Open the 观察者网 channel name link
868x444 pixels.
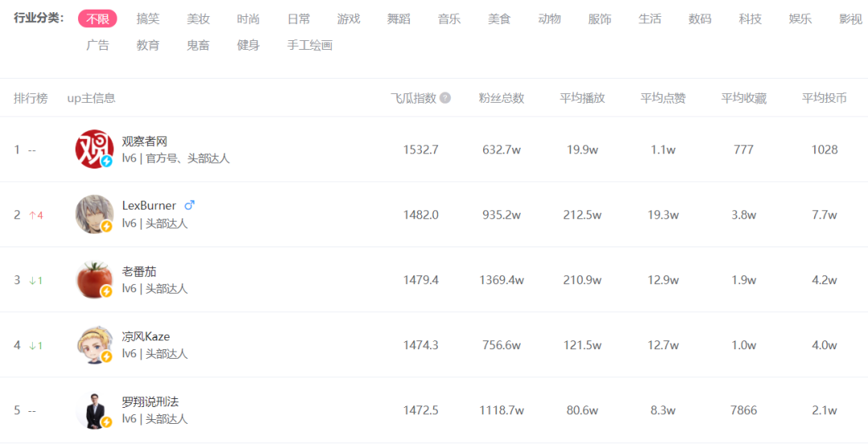[145, 141]
